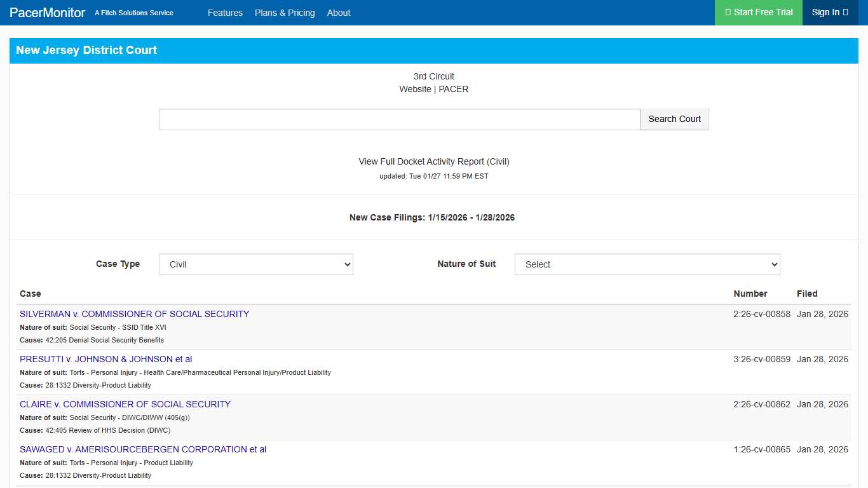Viewport: 868px width, 488px height.
Task: View Full Docket Activity Report link
Action: coord(434,162)
